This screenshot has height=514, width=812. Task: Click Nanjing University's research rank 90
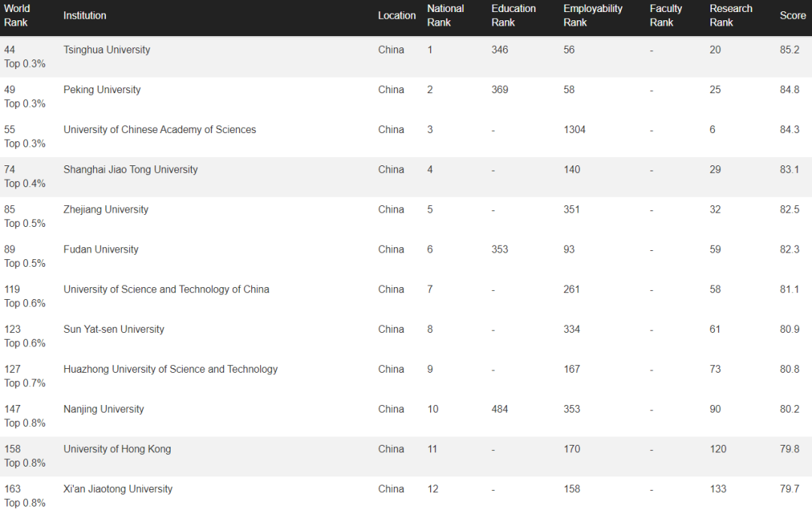(715, 409)
